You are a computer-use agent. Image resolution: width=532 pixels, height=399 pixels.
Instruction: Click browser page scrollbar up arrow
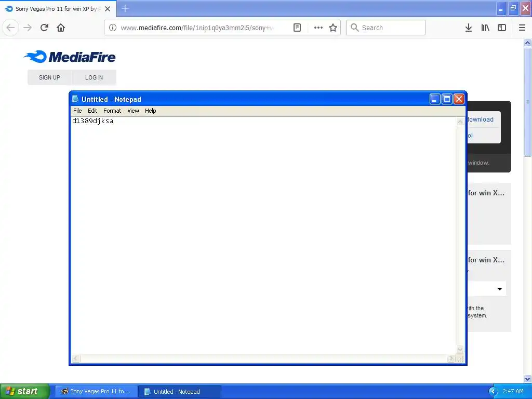pyautogui.click(x=528, y=43)
